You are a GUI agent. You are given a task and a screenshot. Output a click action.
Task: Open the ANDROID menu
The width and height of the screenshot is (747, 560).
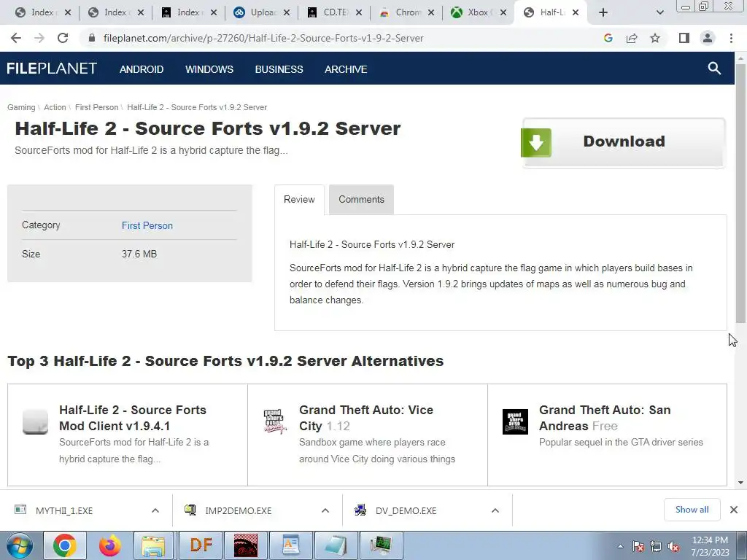click(x=142, y=69)
